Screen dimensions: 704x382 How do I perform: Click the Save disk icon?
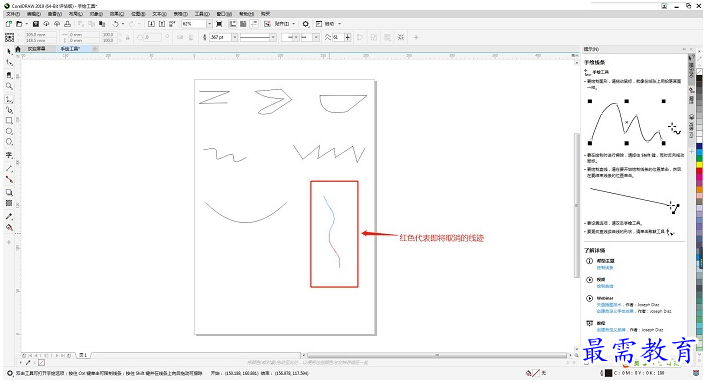tap(36, 24)
